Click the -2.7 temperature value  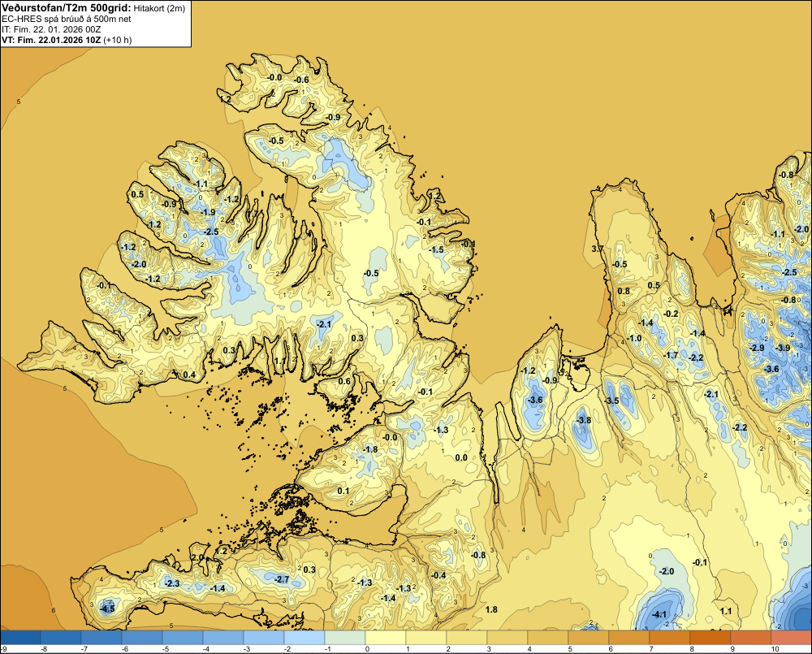[282, 579]
